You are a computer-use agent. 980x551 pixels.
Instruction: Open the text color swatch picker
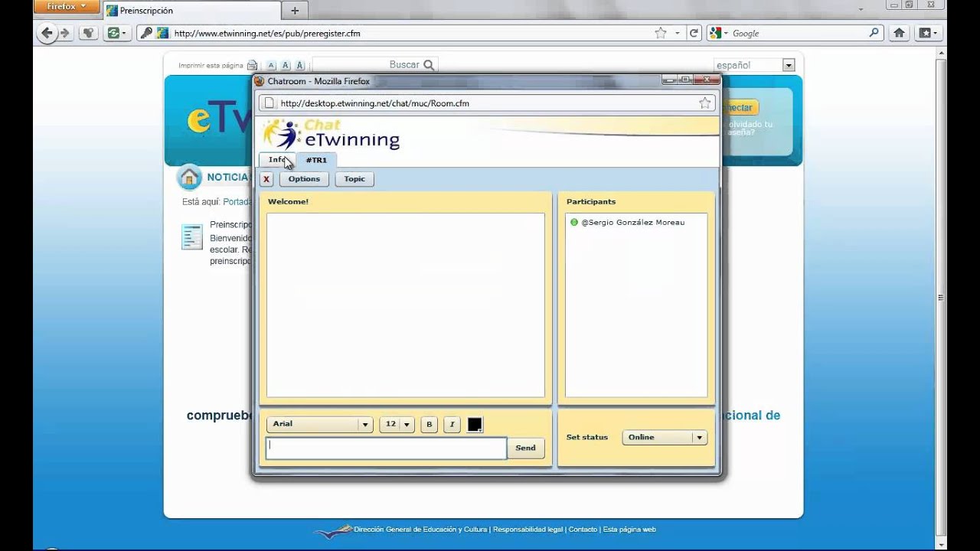(x=475, y=424)
